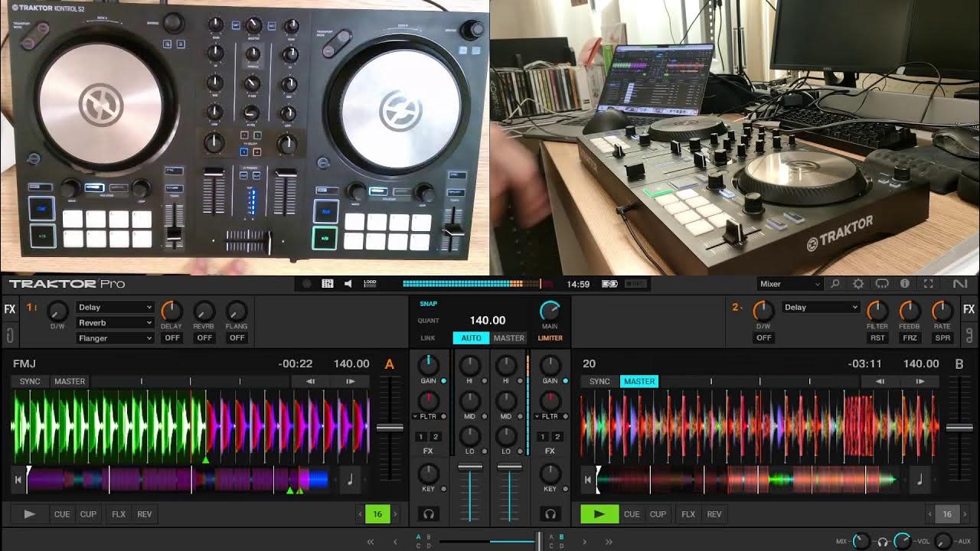
Task: Toggle QUANT quantize in the master panel
Action: tap(429, 321)
